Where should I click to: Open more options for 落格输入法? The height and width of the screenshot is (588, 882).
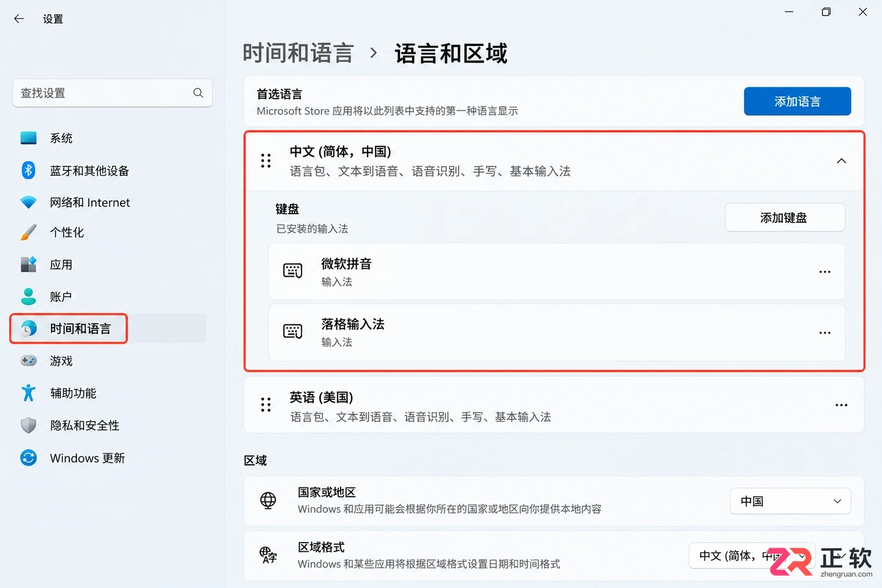click(825, 333)
